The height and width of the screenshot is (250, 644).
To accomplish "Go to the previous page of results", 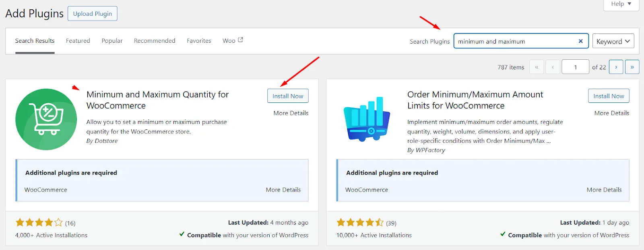I will [553, 67].
